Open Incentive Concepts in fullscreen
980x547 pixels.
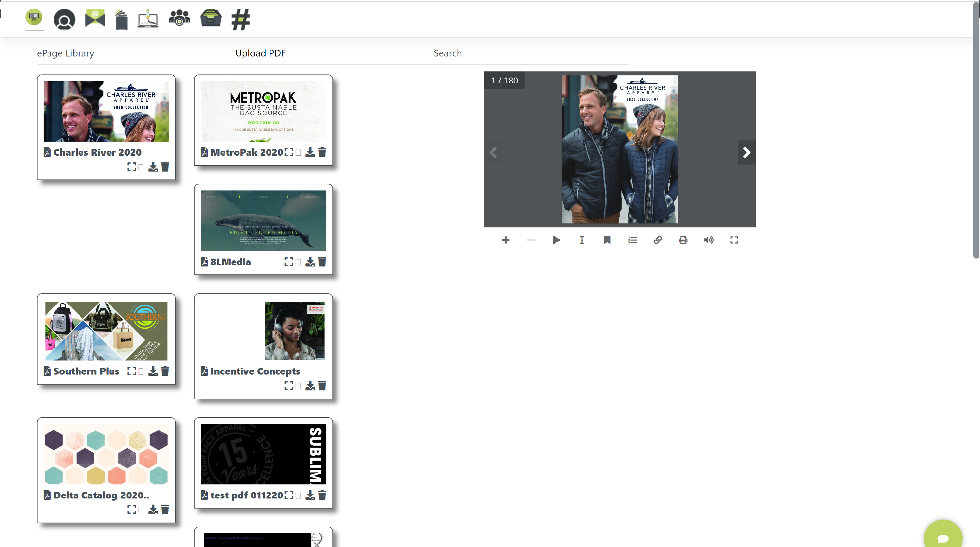tap(289, 386)
